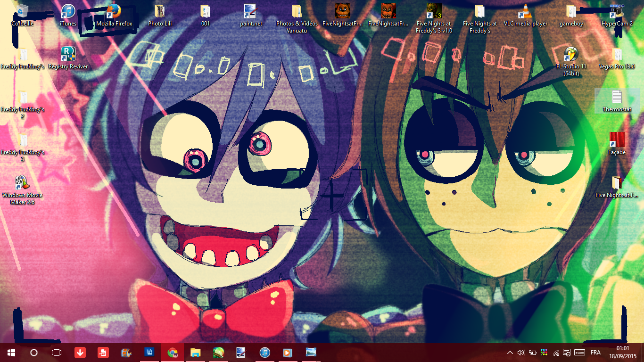
Task: Select the Windows Movie Maker 2.6 desktop shortcut
Action: (22, 190)
